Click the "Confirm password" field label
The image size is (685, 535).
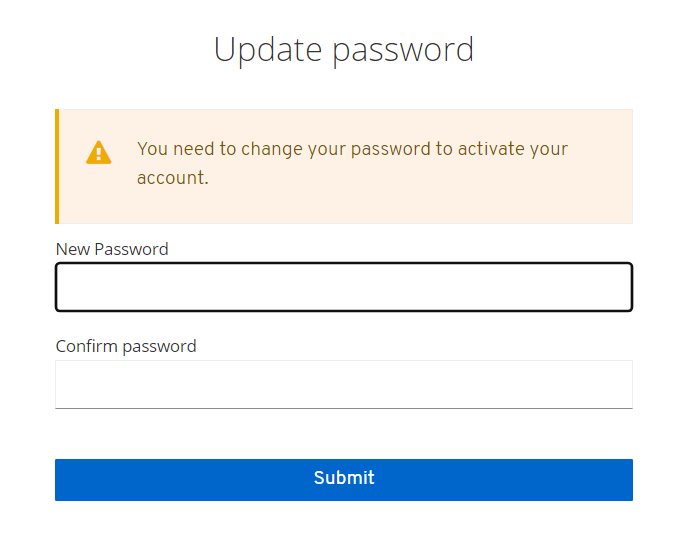(x=126, y=346)
